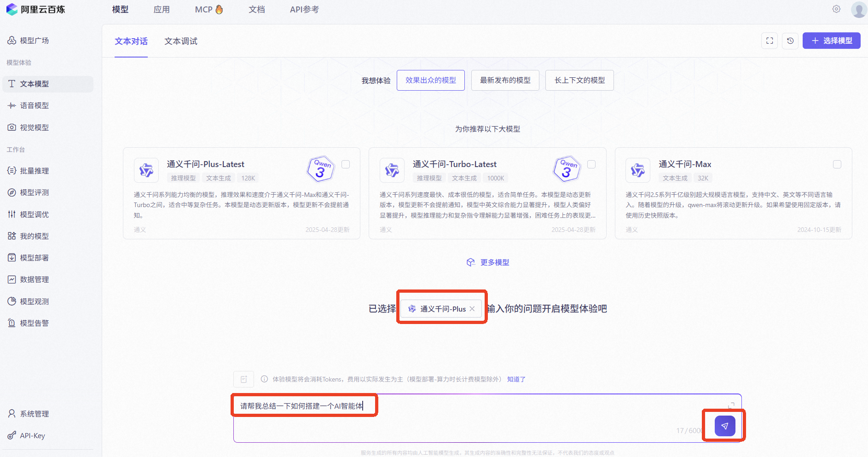868x457 pixels.
Task: Click the 通义千问-Plus selected model chip
Action: (441, 309)
